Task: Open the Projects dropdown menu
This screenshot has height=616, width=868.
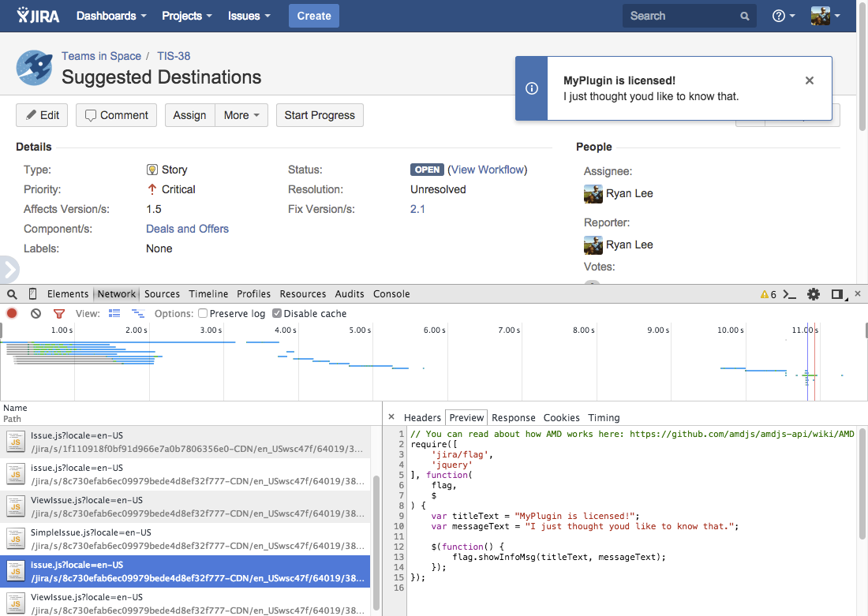Action: click(186, 16)
